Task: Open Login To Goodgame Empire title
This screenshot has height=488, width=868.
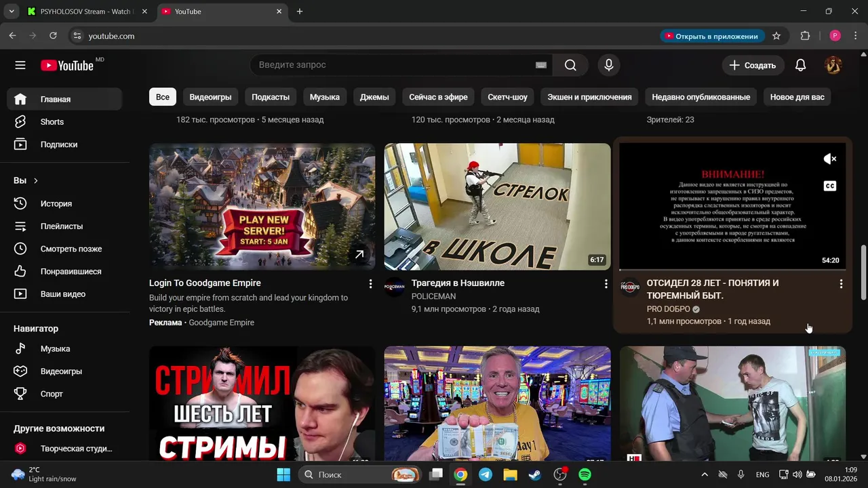Action: click(x=205, y=283)
